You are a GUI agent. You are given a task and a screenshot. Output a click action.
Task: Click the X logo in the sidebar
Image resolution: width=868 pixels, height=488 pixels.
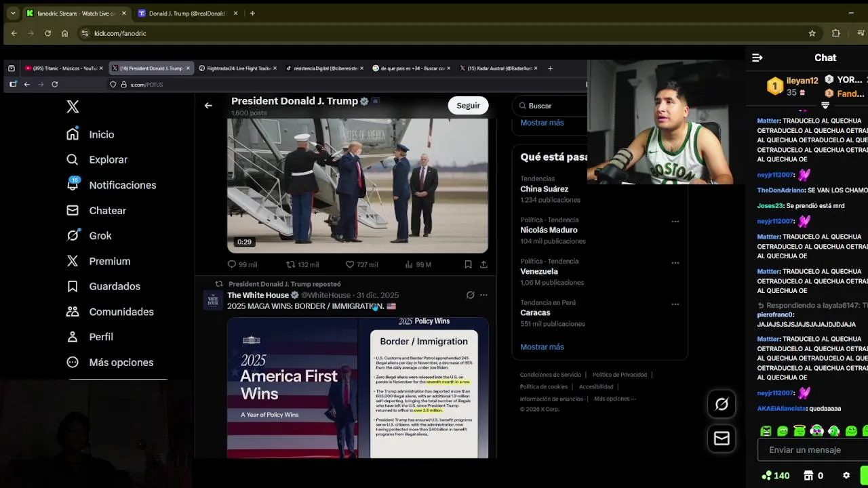point(73,106)
